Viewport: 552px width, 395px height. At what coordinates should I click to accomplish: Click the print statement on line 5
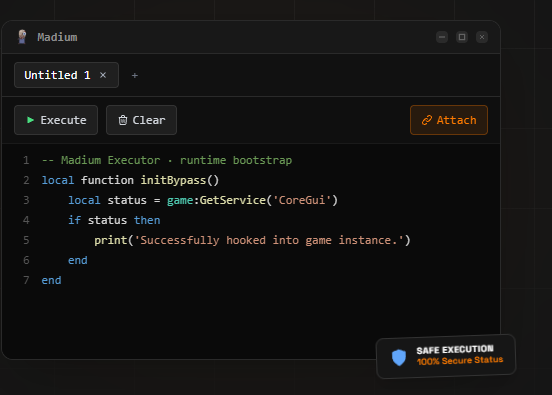[x=252, y=240]
